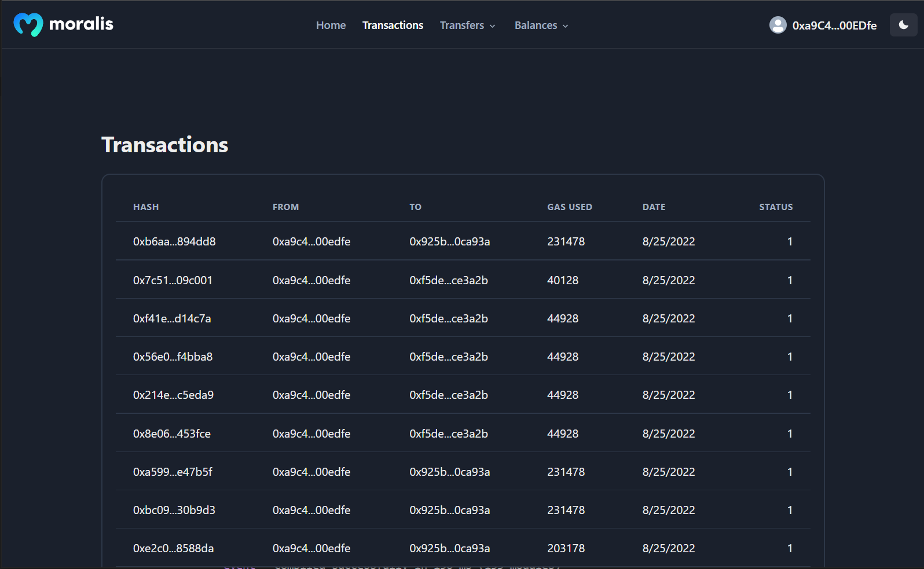Image resolution: width=924 pixels, height=569 pixels.
Task: Click the Moralis heart logo icon
Action: point(28,25)
